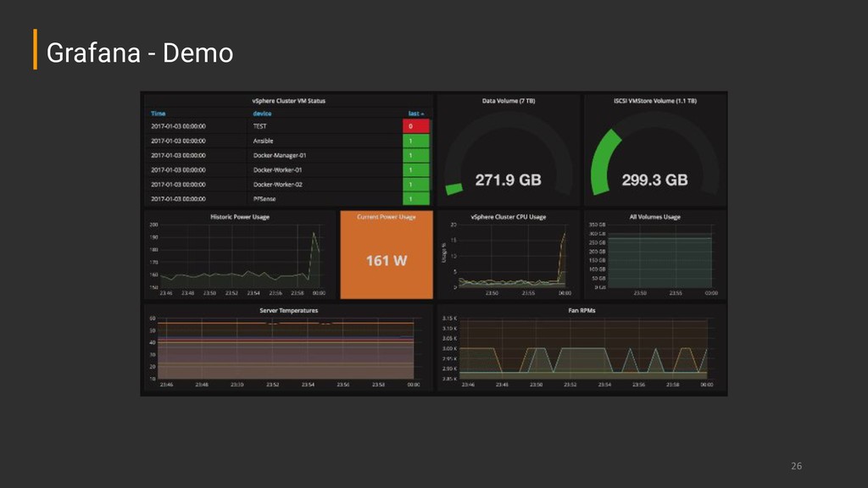Open the 'iSCSI VMStore Volume (1.1 TB)' panel title
The image size is (868, 488).
[x=655, y=101]
